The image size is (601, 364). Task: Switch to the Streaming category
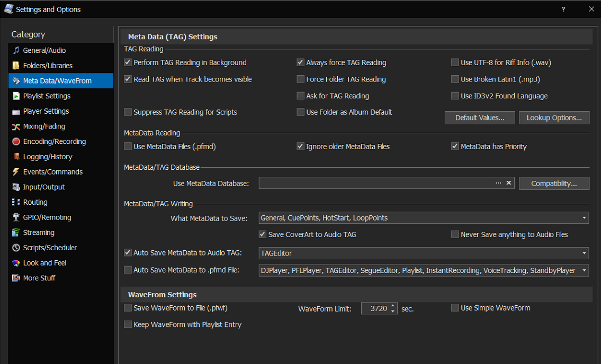[x=61, y=233]
